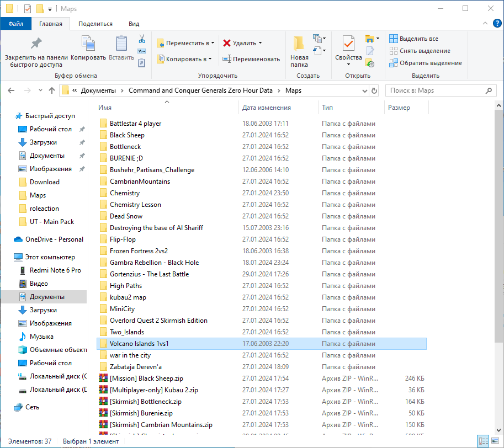504x448 pixels.
Task: Collapse the ribbon chevron
Action: [485, 23]
